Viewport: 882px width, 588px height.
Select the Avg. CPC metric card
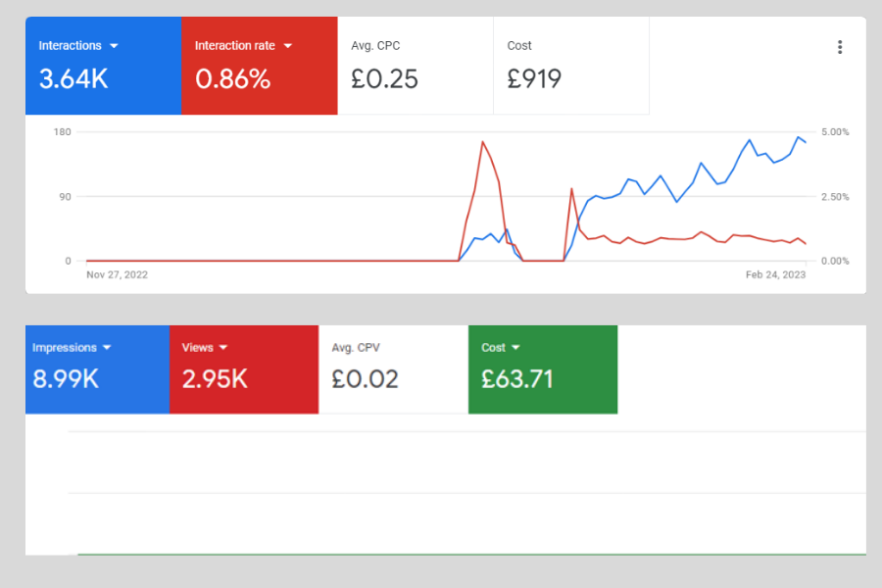(415, 65)
